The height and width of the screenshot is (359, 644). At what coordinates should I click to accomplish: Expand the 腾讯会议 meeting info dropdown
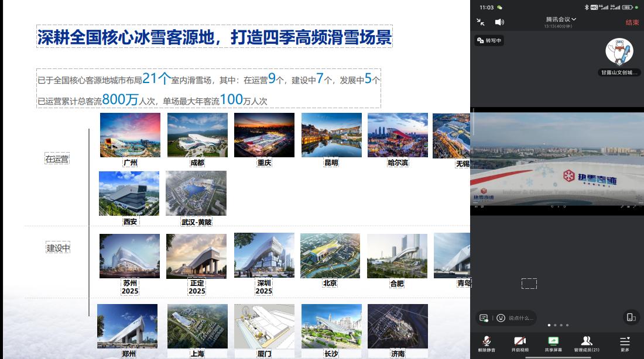(560, 19)
